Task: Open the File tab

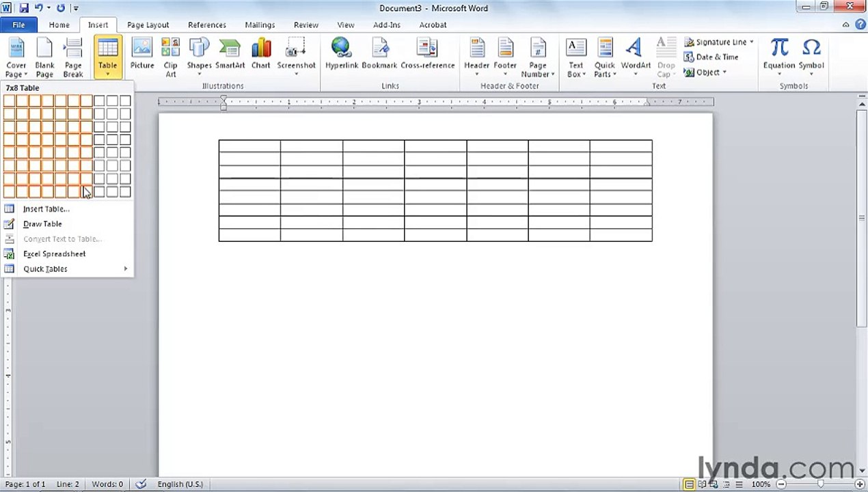Action: point(18,25)
